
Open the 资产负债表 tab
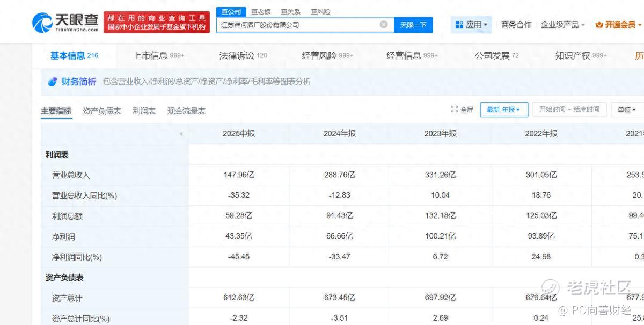pyautogui.click(x=102, y=111)
